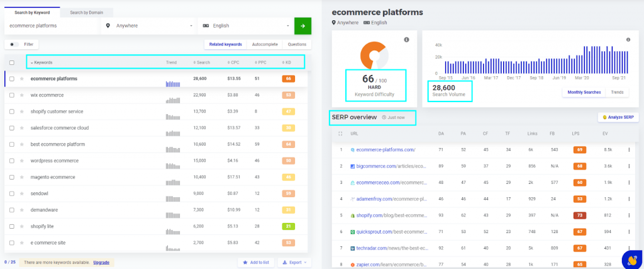
Task: Open info icon on search volume chart
Action: point(628,40)
